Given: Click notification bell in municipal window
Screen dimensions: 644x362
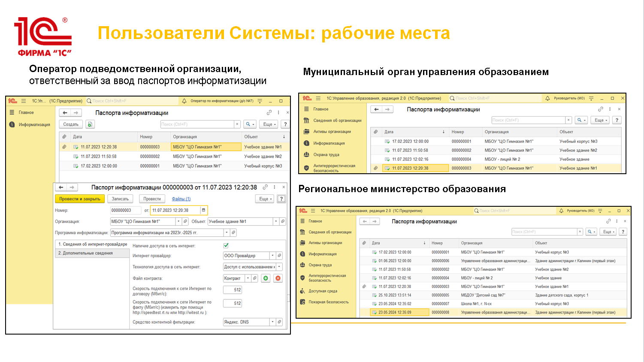Looking at the screenshot, I should click(547, 98).
